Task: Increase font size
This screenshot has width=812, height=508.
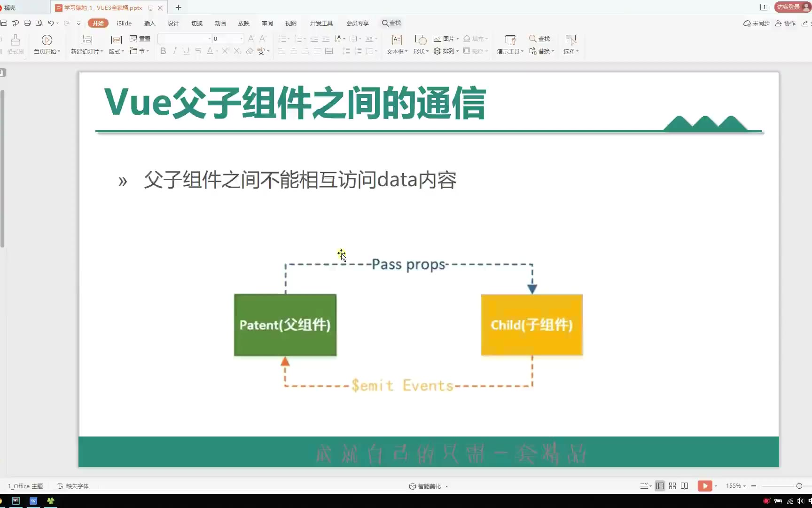Action: [x=251, y=39]
